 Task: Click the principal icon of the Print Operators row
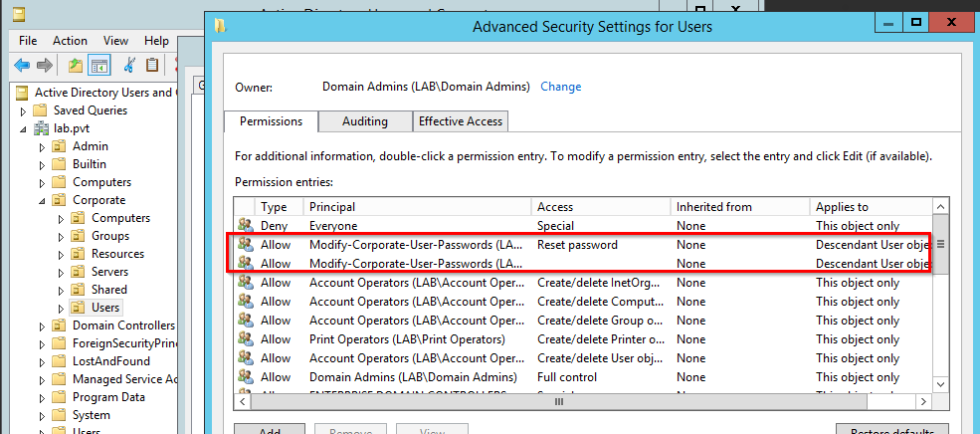pos(245,339)
